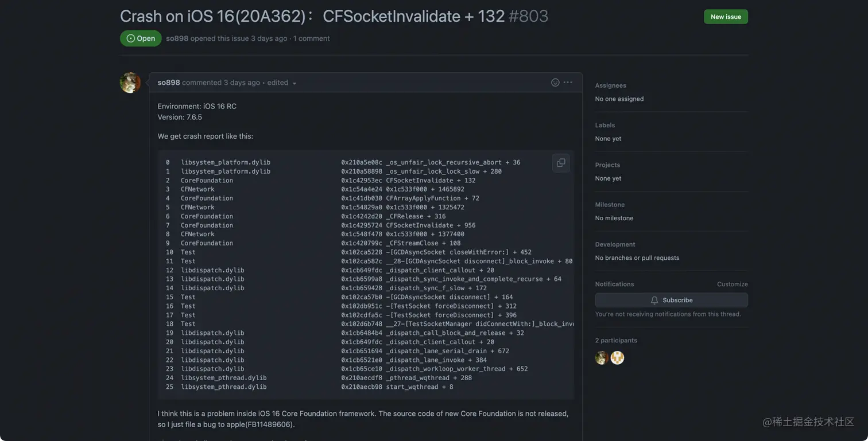
Task: Click the '_CFRelease + 316' stack frame
Action: 416,216
